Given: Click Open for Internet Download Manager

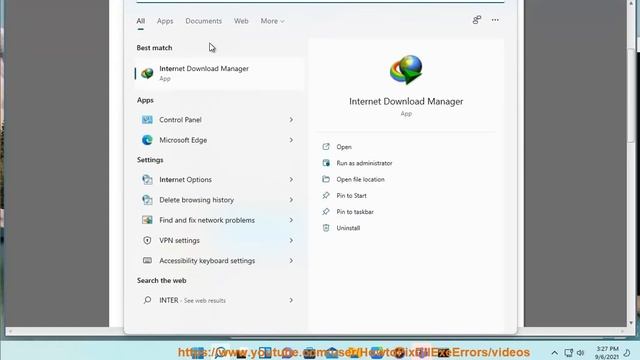Looking at the screenshot, I should point(344,147).
